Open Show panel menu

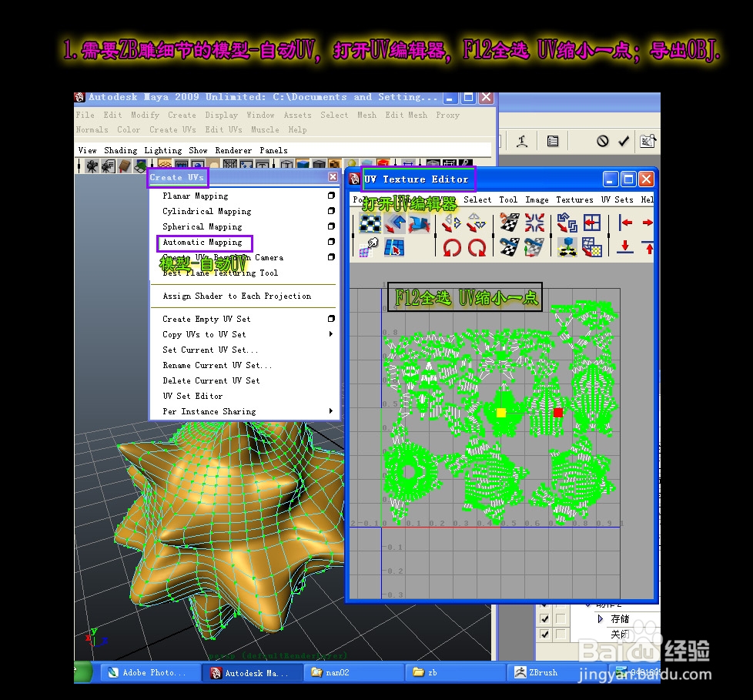pyautogui.click(x=199, y=150)
